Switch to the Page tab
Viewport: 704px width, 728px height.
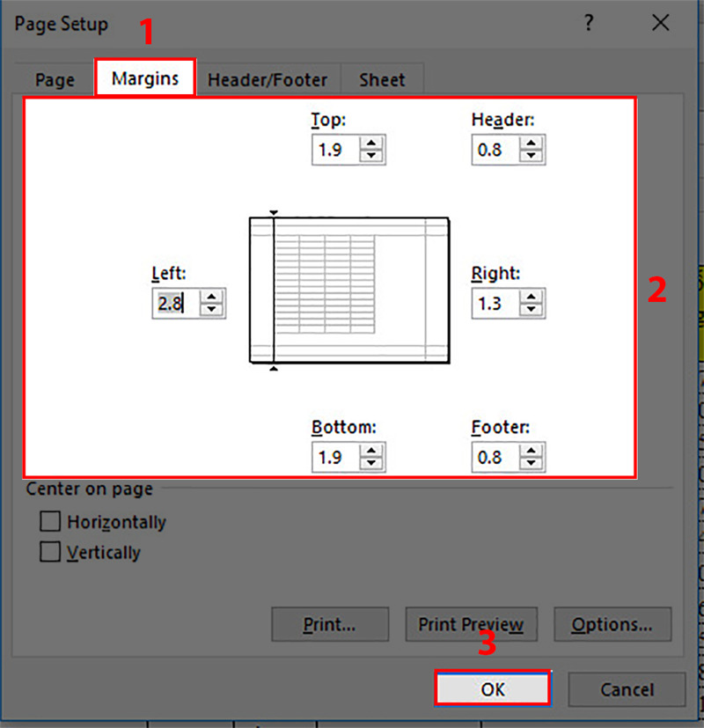(55, 79)
